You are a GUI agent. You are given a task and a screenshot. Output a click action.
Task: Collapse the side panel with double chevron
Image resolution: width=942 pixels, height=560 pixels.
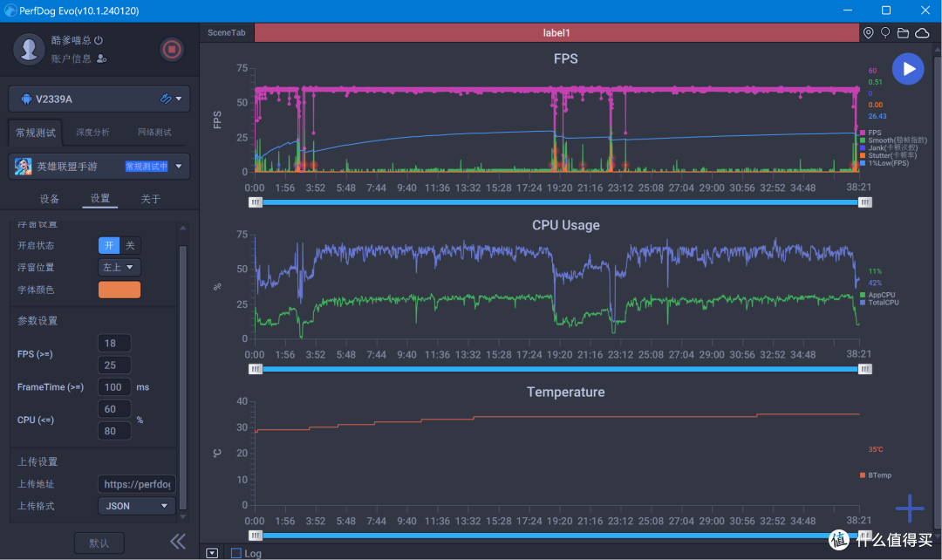click(178, 542)
